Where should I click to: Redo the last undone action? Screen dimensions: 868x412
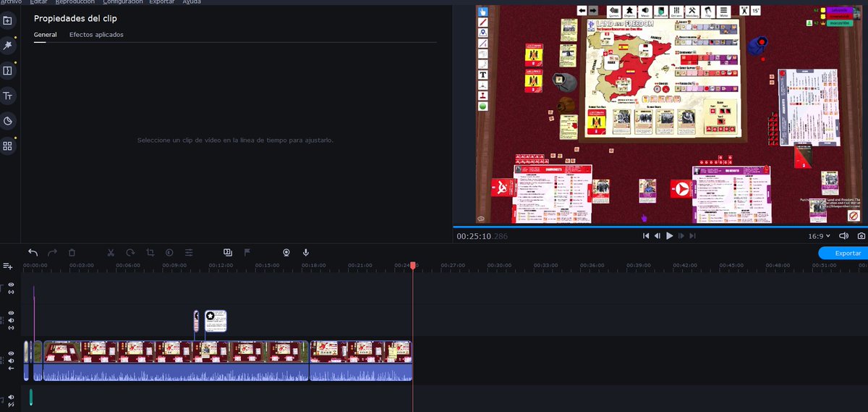(52, 252)
